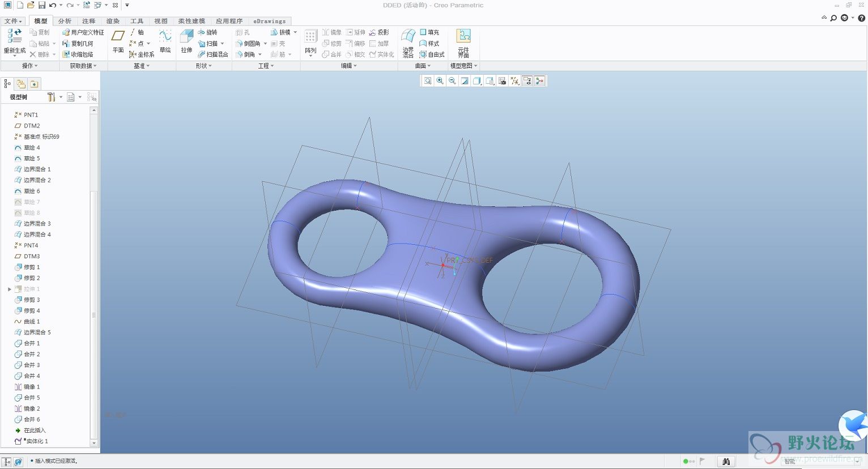Click the view manager camera icon
Image resolution: width=868 pixels, height=469 pixels.
[x=502, y=81]
